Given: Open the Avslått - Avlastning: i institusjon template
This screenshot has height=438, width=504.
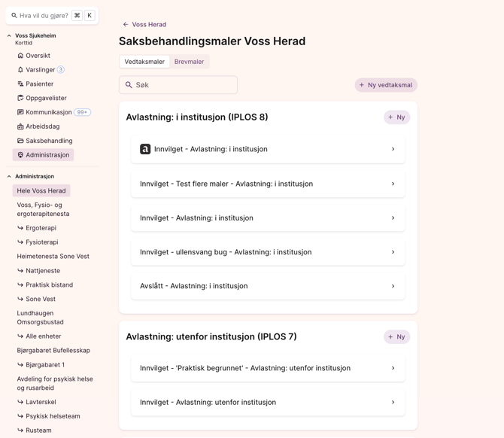Looking at the screenshot, I should click(x=268, y=286).
